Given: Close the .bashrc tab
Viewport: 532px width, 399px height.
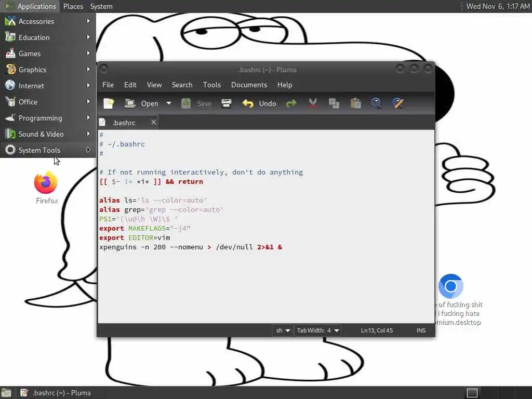Looking at the screenshot, I should click(x=154, y=122).
